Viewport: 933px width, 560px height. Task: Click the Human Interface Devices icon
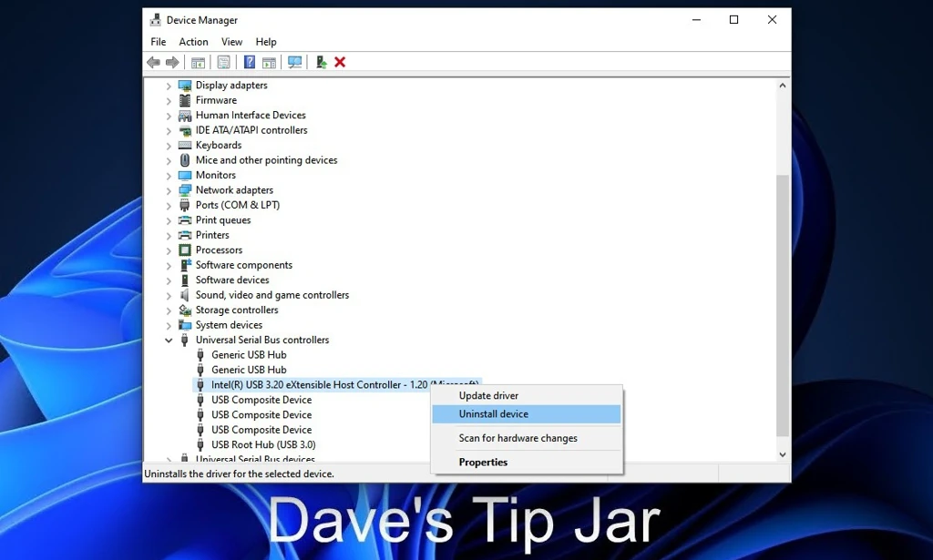click(185, 115)
